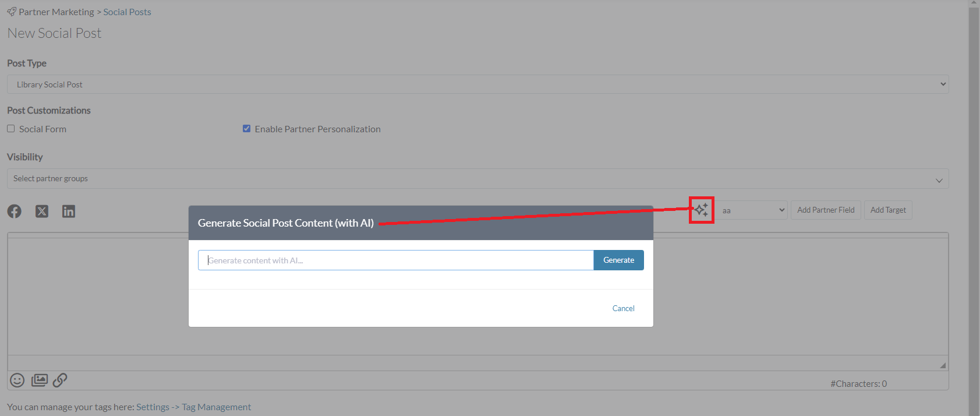Screen dimensions: 980x416
Task: Open the Tag Management link
Action: coord(216,407)
